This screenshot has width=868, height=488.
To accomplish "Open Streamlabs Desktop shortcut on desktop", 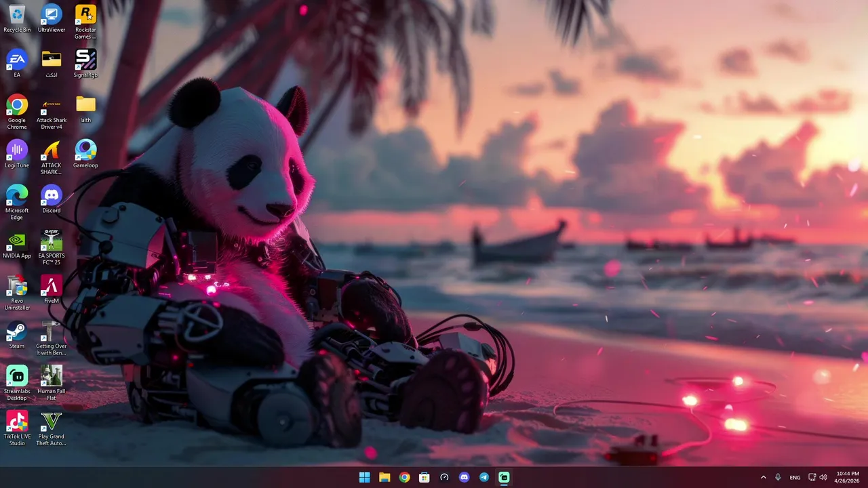I will [17, 383].
